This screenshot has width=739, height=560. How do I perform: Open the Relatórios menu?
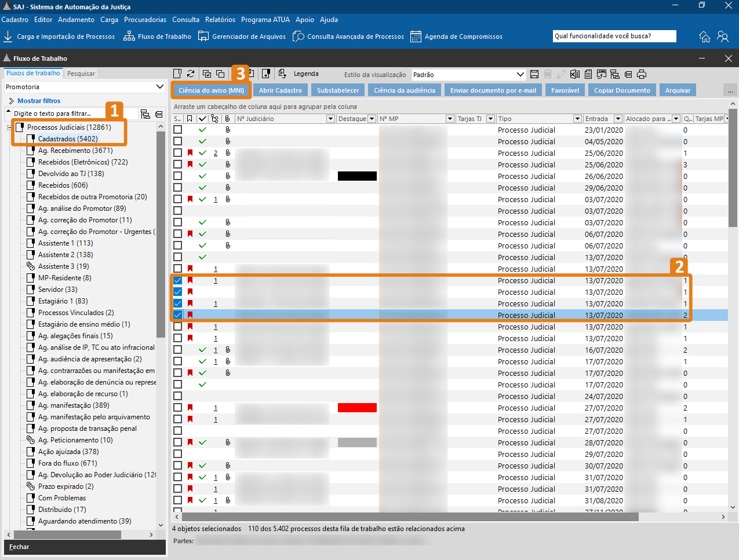pyautogui.click(x=220, y=20)
